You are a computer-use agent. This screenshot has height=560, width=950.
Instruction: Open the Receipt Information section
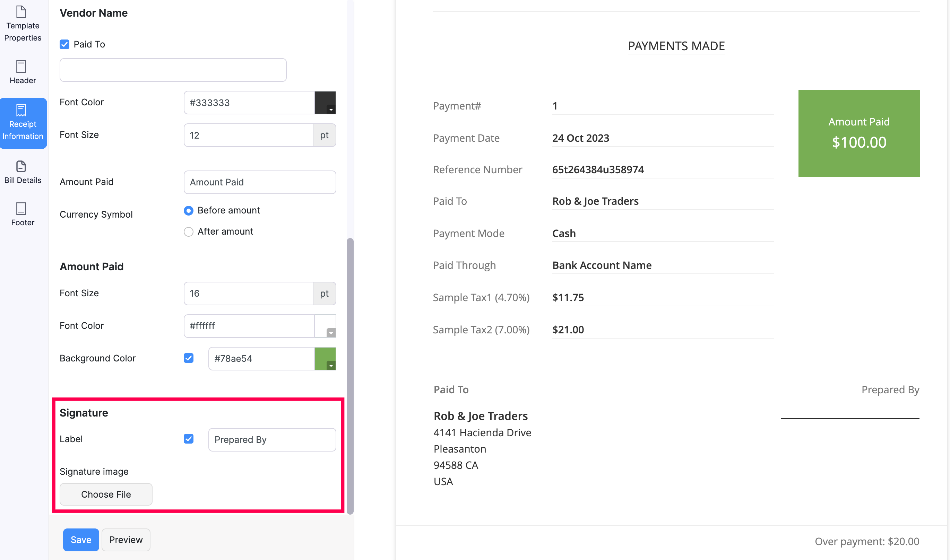point(23,123)
